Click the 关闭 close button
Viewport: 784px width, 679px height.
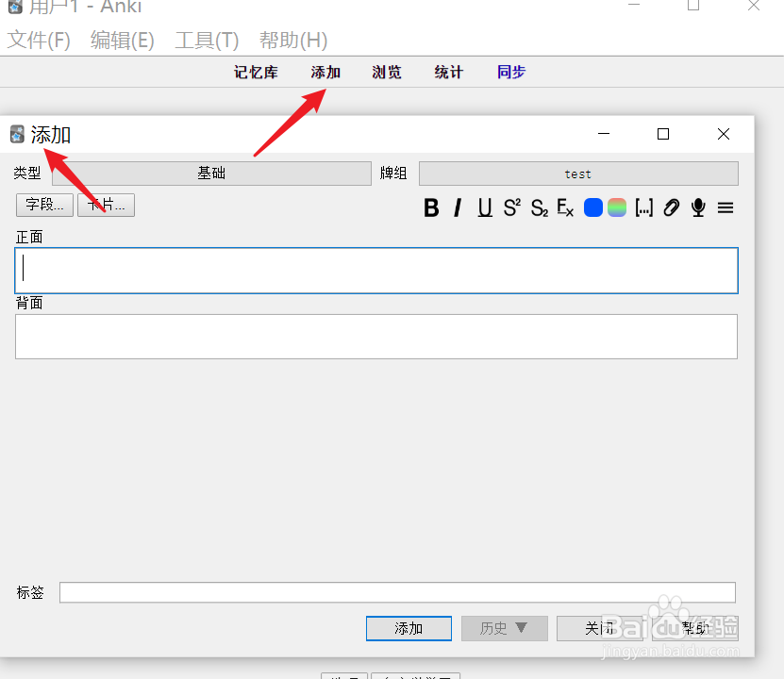[x=599, y=628]
